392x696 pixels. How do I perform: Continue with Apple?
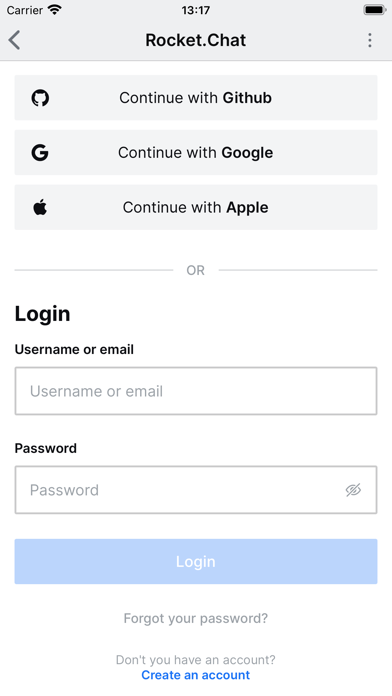coord(196,207)
